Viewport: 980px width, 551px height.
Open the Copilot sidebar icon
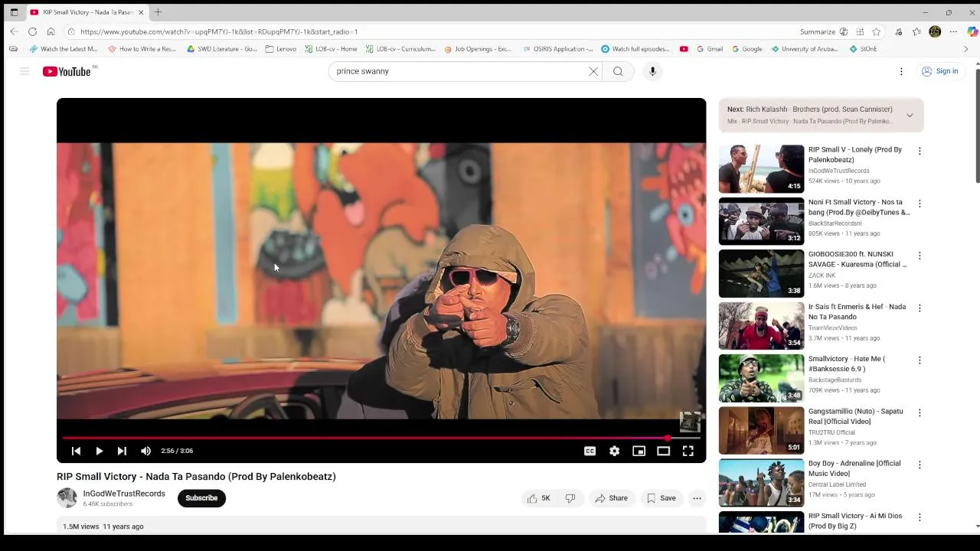[972, 31]
